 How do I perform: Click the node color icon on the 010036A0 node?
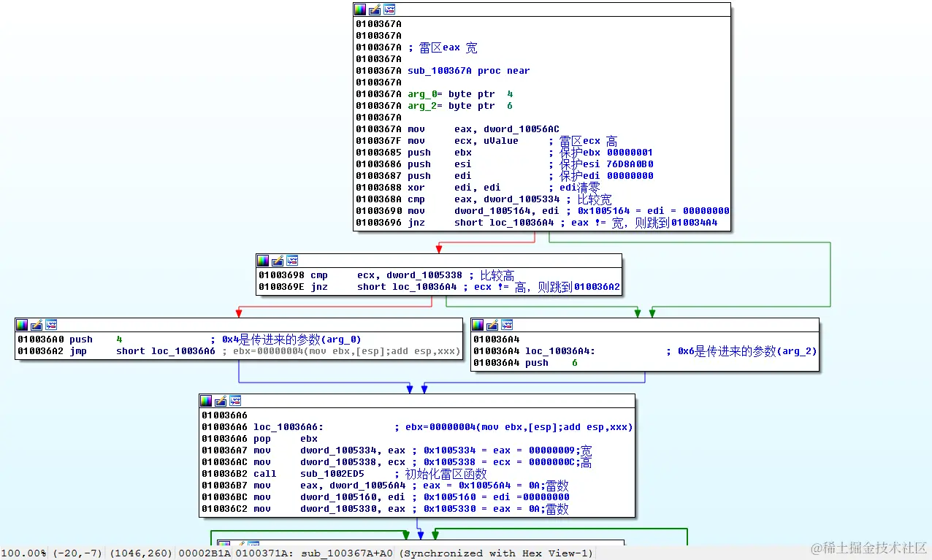pyautogui.click(x=22, y=325)
